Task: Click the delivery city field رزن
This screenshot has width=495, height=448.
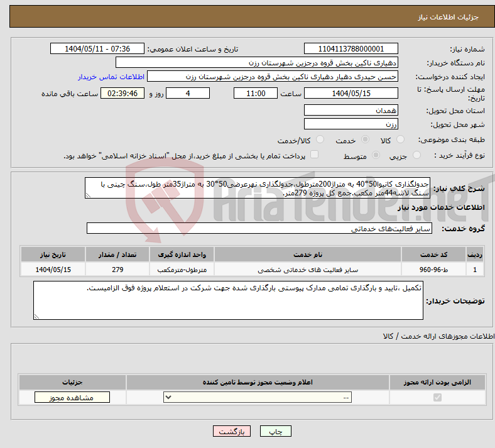Action: tap(351, 124)
